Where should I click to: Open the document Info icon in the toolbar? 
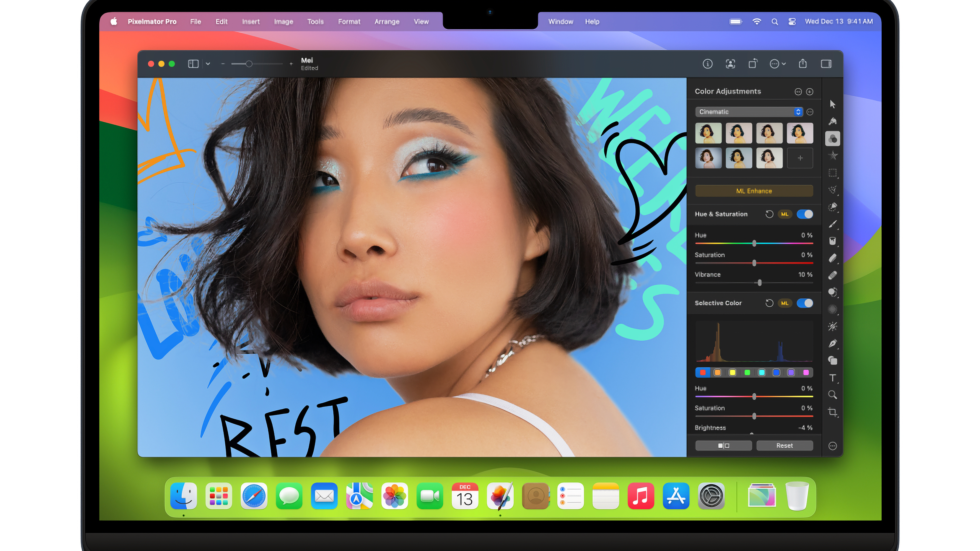[x=708, y=64]
